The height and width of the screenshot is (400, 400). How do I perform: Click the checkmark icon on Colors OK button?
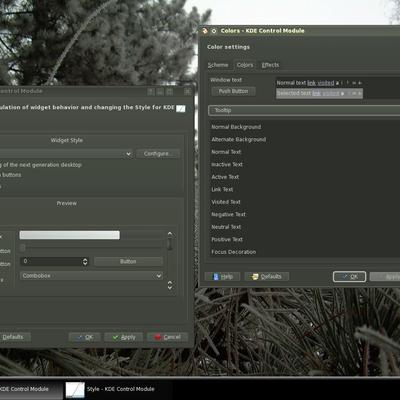tap(345, 277)
